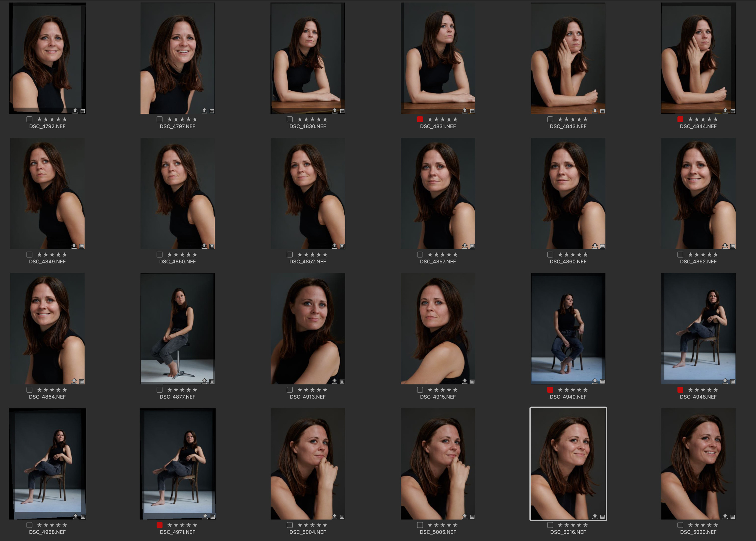The width and height of the screenshot is (756, 541).
Task: Click the red color tag of DSC_4971.NEF
Action: point(159,525)
